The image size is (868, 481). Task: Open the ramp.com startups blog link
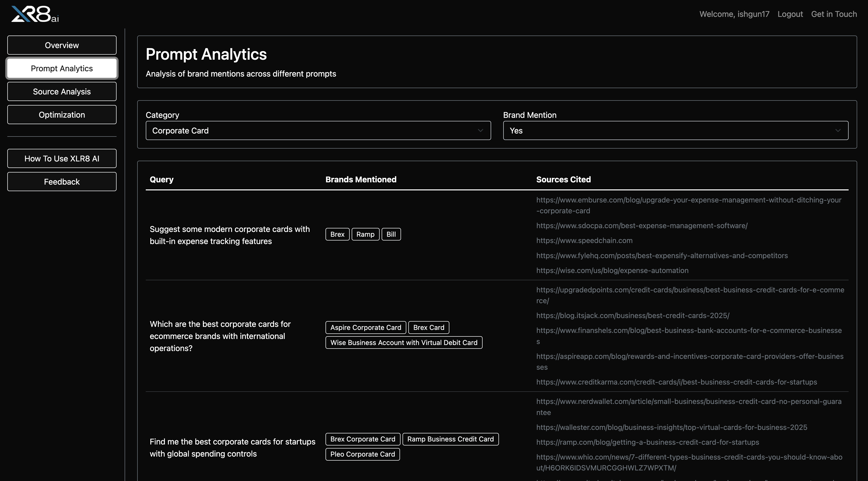click(648, 442)
